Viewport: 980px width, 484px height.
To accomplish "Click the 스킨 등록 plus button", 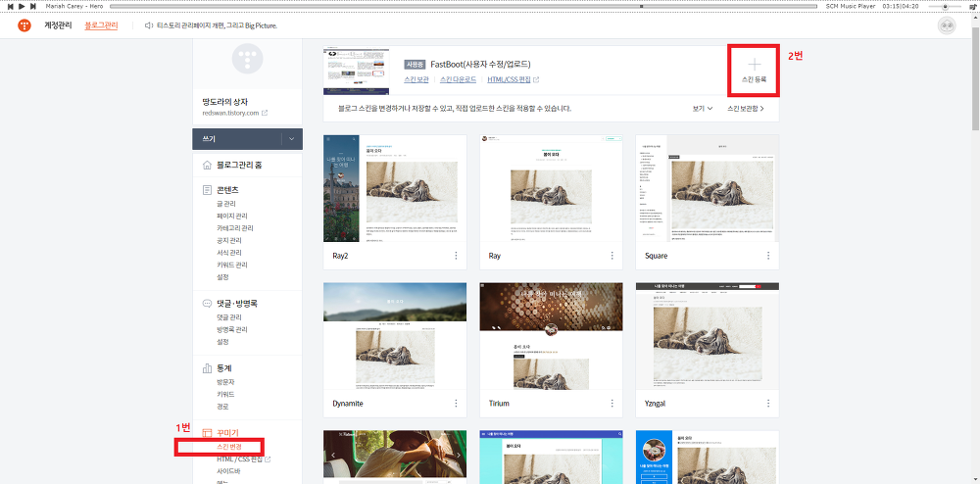I will click(x=754, y=71).
